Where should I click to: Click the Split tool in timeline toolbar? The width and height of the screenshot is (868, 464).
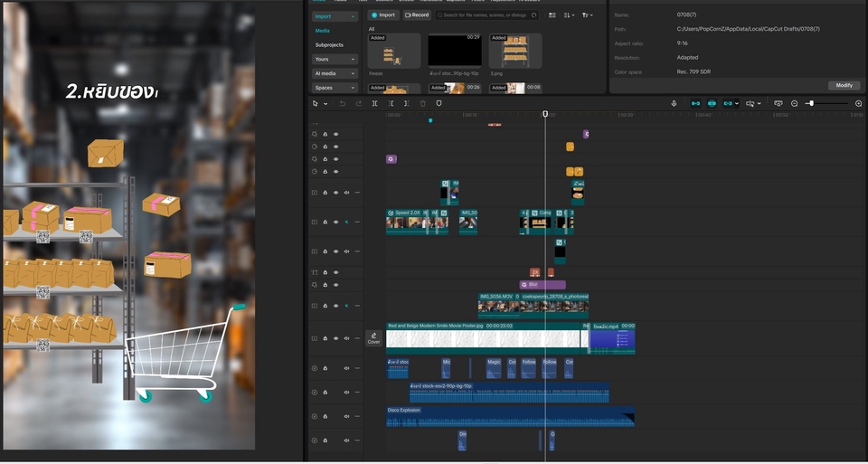(374, 104)
